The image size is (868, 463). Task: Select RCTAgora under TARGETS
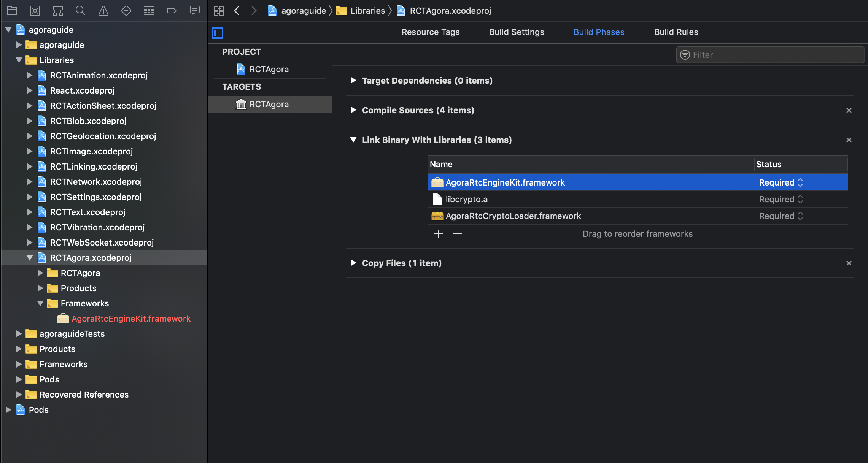point(269,104)
